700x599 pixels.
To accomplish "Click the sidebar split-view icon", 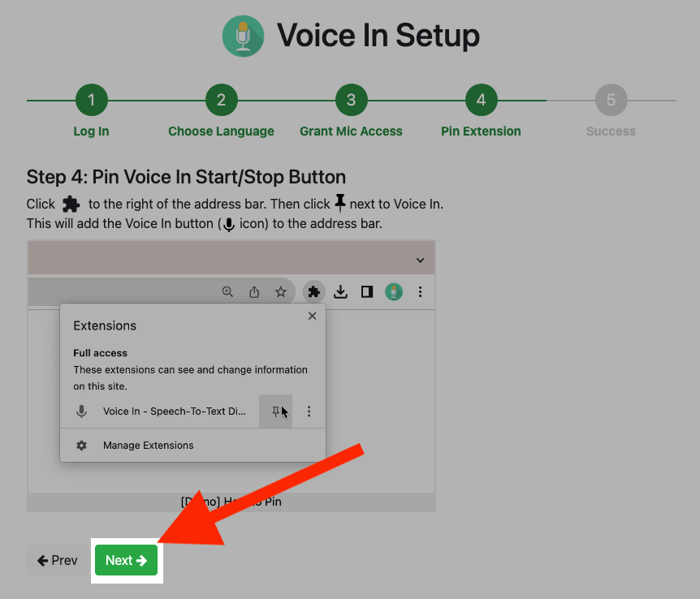I will click(x=367, y=291).
